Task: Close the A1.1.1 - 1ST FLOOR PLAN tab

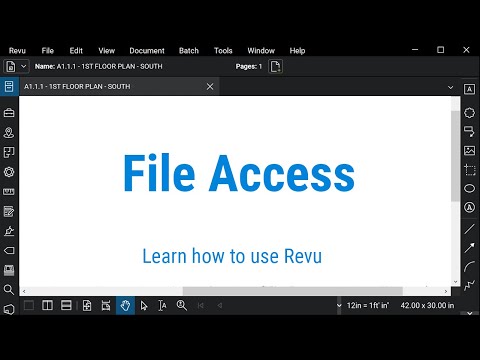Action: coord(210,87)
